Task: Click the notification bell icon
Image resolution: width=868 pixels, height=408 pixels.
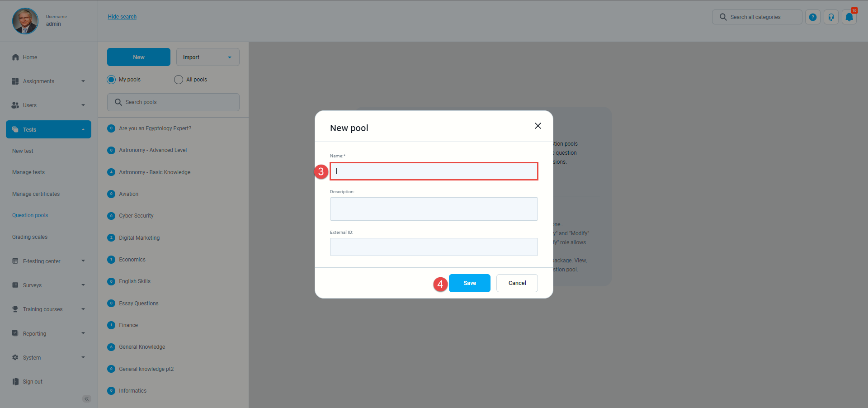Action: coord(849,17)
